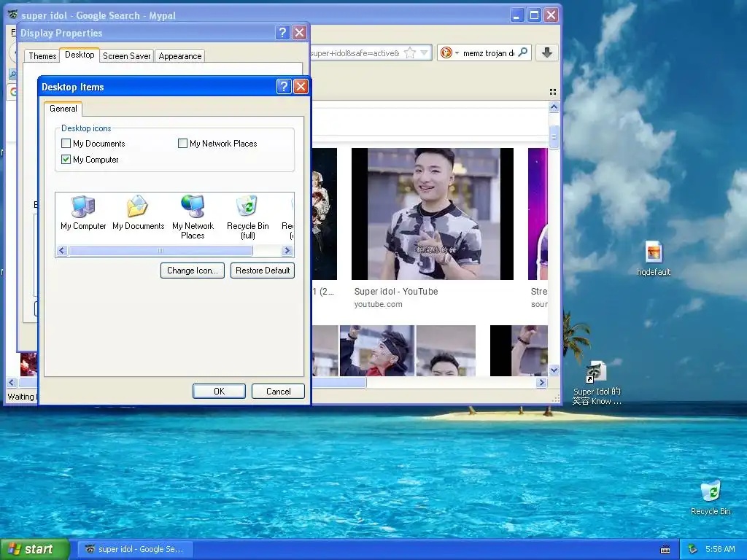Click Mypal raccoon icon in title bar

click(13, 15)
